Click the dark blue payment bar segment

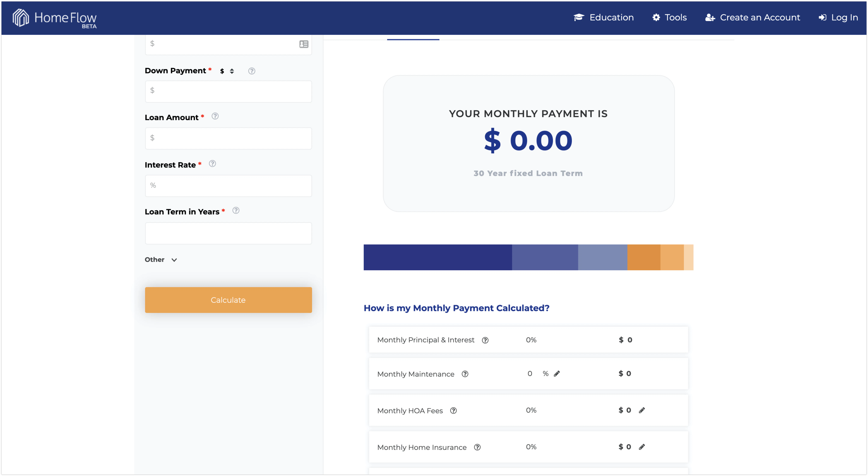point(437,257)
